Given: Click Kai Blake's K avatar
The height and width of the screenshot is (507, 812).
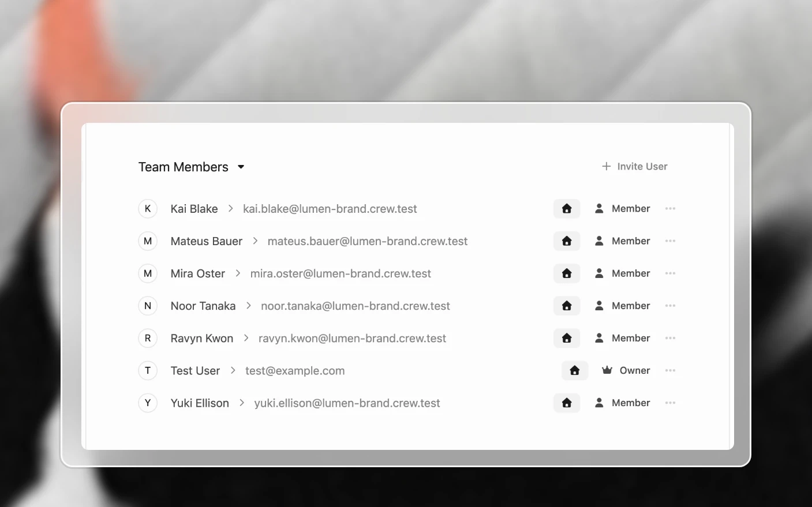Looking at the screenshot, I should (x=148, y=209).
